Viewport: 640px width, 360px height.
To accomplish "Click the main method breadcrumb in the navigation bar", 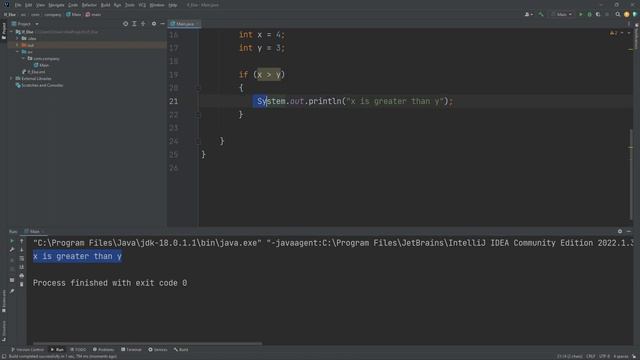I will pos(93,14).
